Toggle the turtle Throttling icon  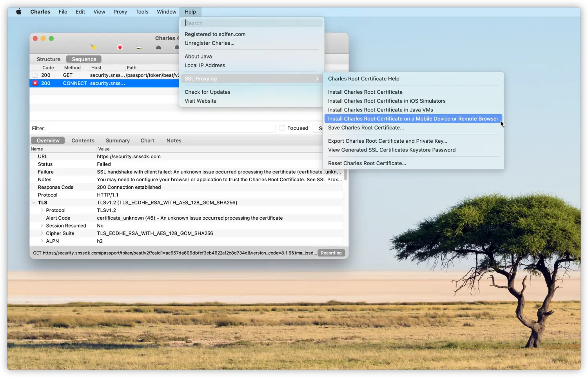pos(158,47)
